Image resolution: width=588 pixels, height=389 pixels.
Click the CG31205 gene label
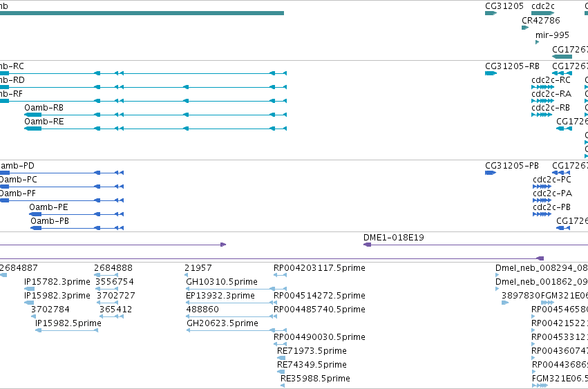504,6
